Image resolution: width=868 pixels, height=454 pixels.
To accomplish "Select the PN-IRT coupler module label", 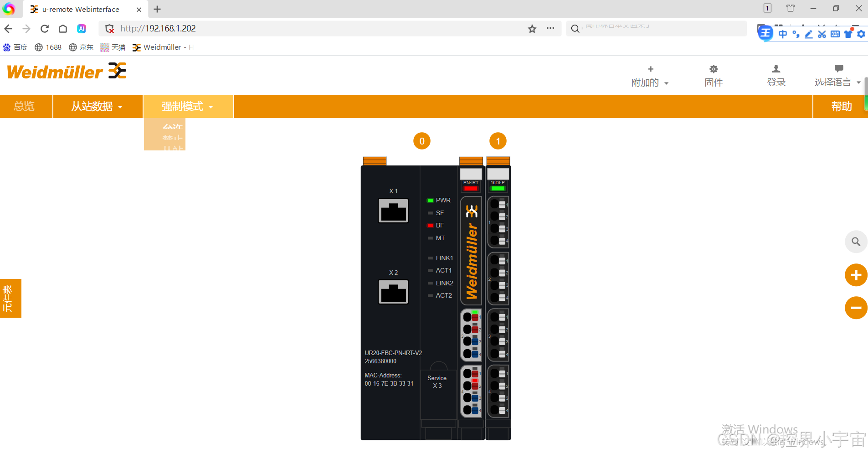I will pyautogui.click(x=471, y=183).
